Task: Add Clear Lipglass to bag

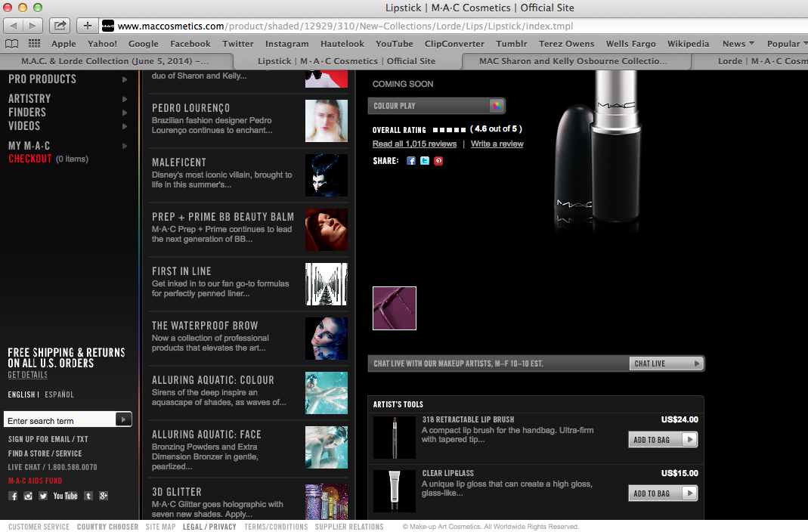Action: [x=663, y=493]
